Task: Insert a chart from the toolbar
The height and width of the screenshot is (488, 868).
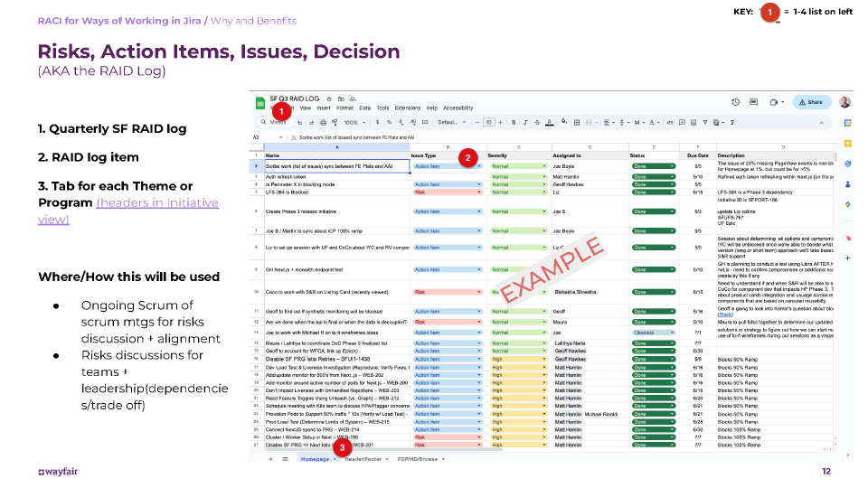Action: click(693, 122)
